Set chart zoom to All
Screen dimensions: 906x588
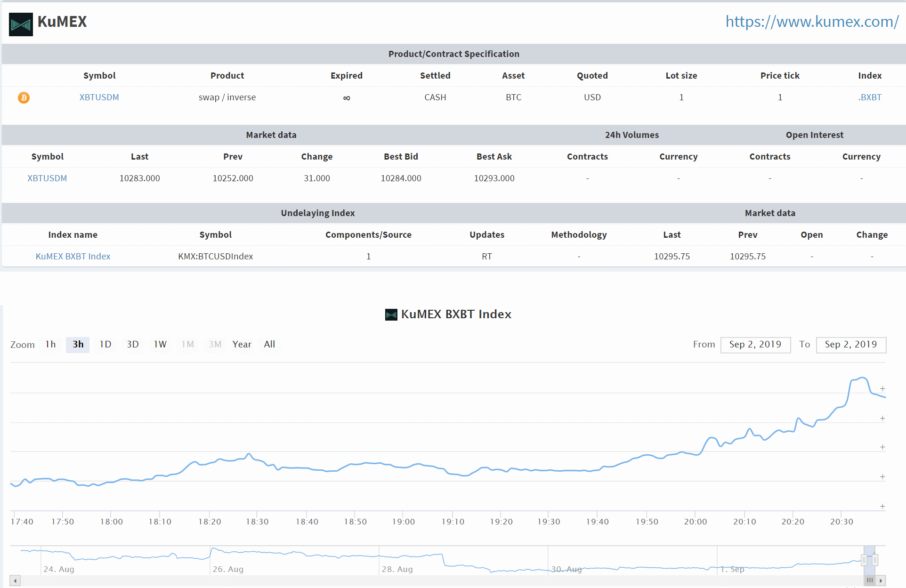pos(269,345)
